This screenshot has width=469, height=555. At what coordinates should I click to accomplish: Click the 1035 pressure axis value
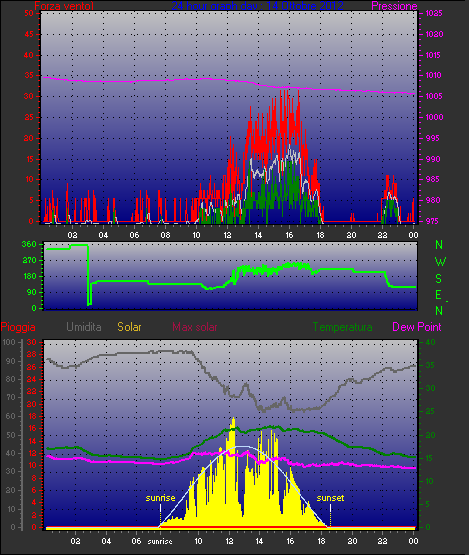coord(434,13)
